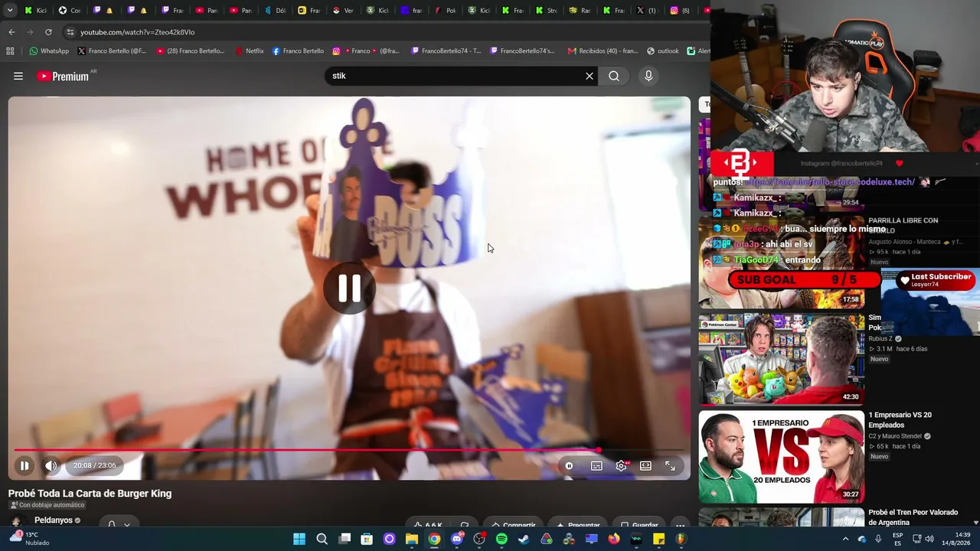The image size is (980, 551).
Task: Switch to the "Ver" Pokéball tab
Action: (x=344, y=11)
